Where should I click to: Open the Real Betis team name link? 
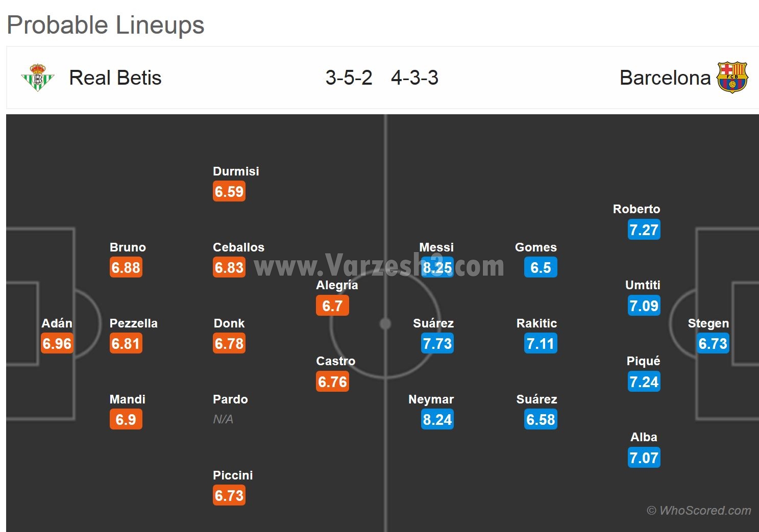[115, 78]
